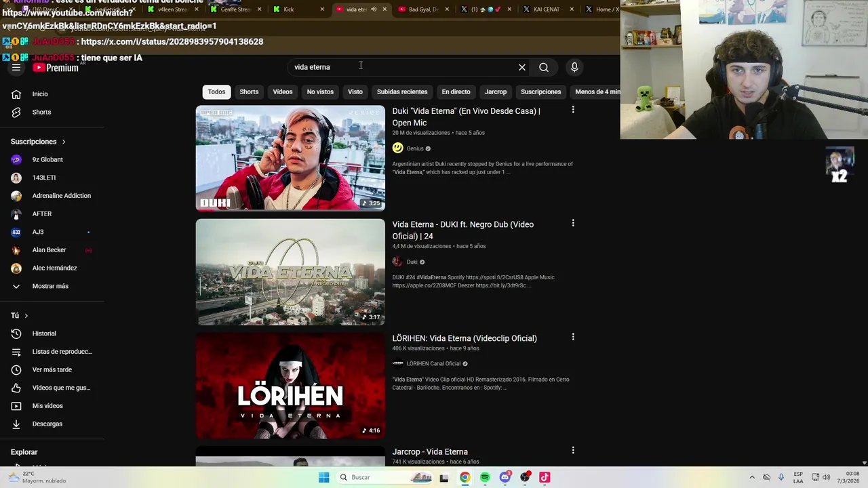868x488 pixels.
Task: Click the taskbar Buscar search box
Action: tap(384, 477)
